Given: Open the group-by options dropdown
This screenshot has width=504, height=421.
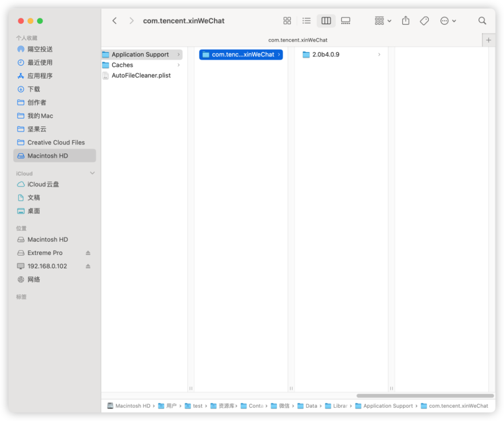Looking at the screenshot, I should point(383,21).
